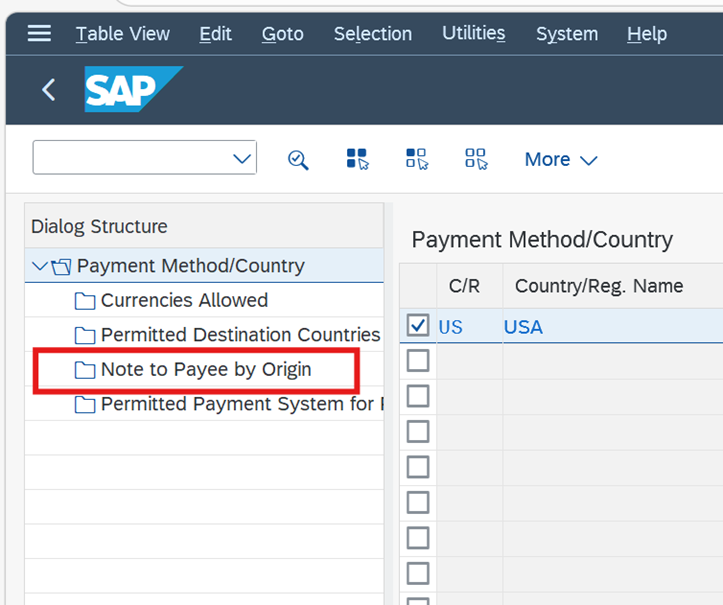Click the Country/Reg. Name column header

(x=613, y=286)
